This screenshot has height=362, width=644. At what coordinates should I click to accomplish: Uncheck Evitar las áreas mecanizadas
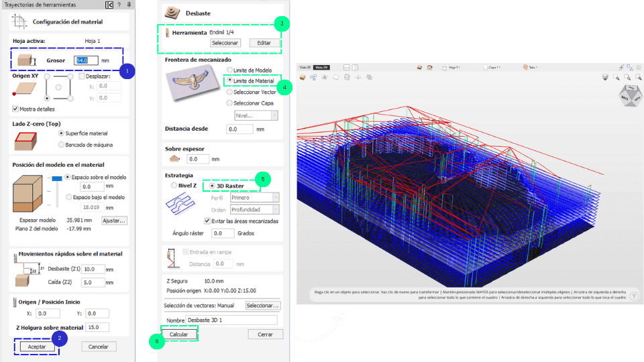pos(207,221)
